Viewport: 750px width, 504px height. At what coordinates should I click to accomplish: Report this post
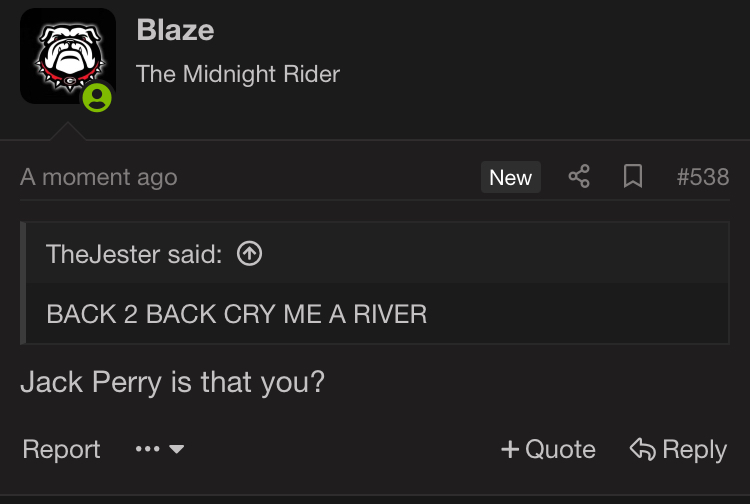[x=61, y=450]
